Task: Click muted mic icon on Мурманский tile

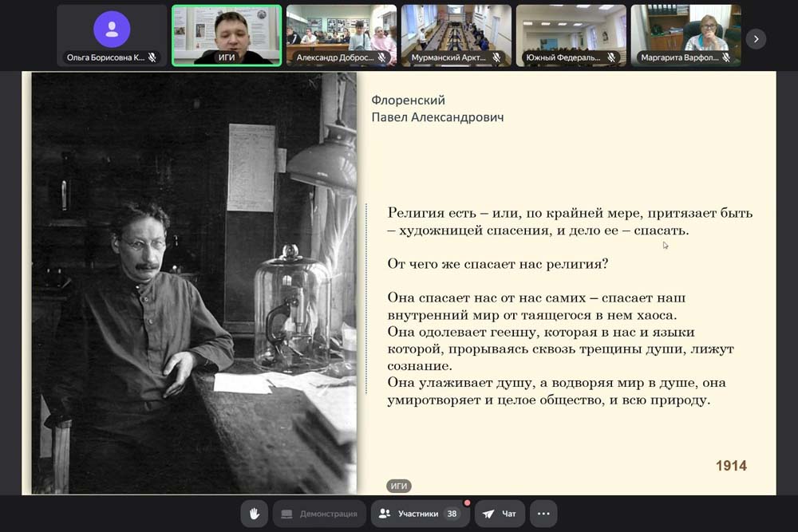Action: (497, 57)
